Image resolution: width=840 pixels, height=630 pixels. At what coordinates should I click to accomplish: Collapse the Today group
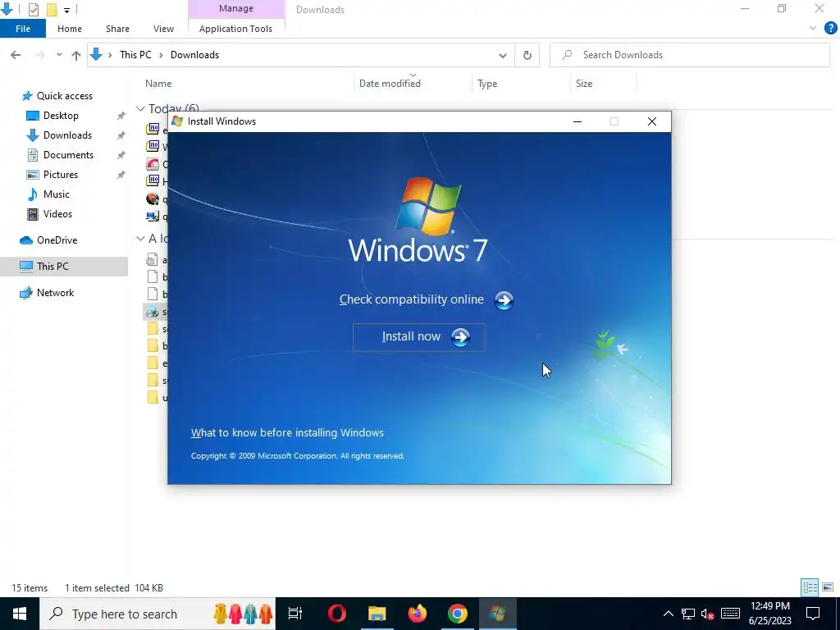click(x=140, y=109)
